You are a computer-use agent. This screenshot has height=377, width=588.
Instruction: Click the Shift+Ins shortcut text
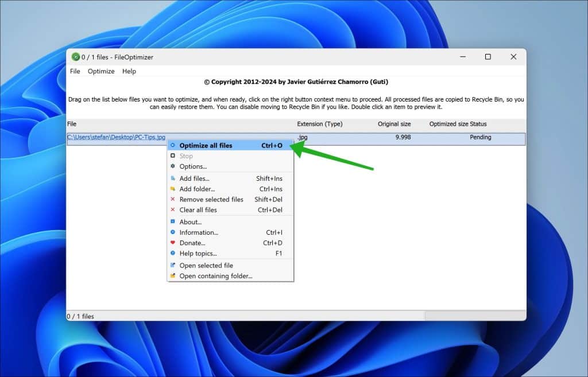pos(269,178)
